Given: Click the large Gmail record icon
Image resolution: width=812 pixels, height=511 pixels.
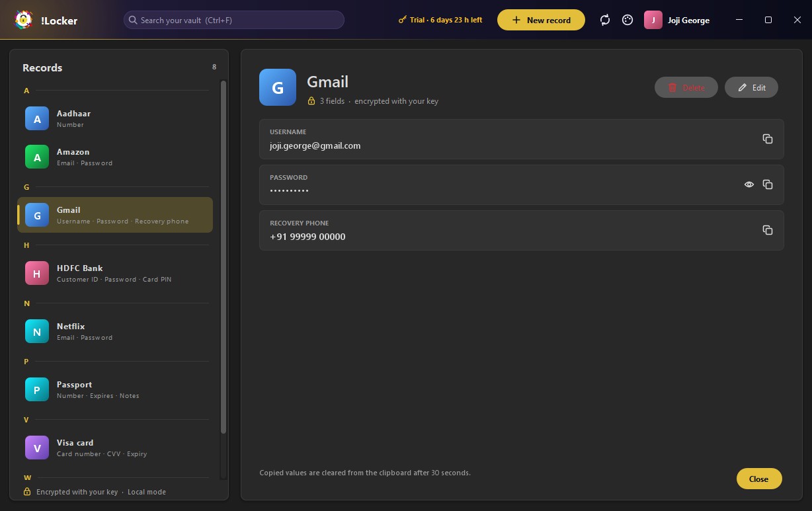Looking at the screenshot, I should pyautogui.click(x=278, y=87).
